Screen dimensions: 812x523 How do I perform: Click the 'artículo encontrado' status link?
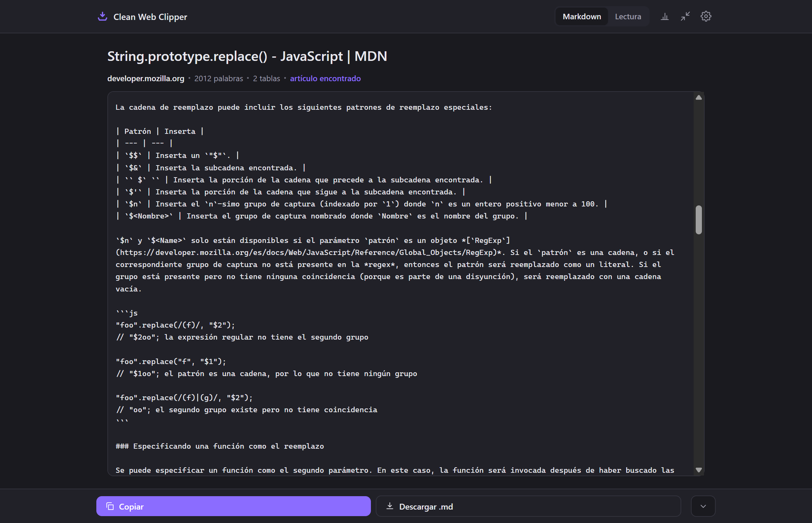325,78
